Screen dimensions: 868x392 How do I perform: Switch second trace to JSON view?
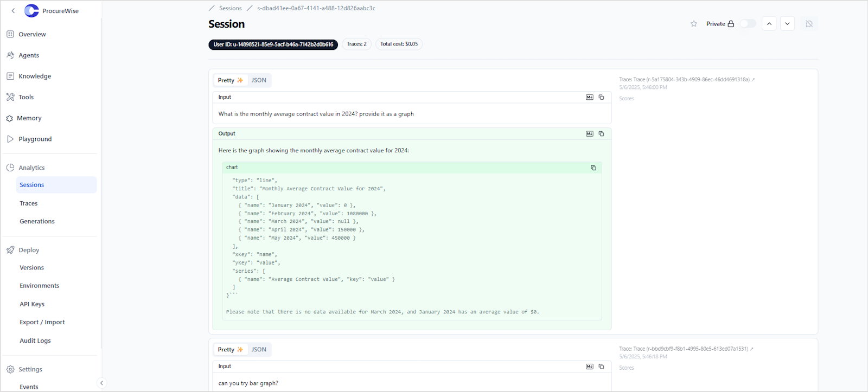[259, 350]
